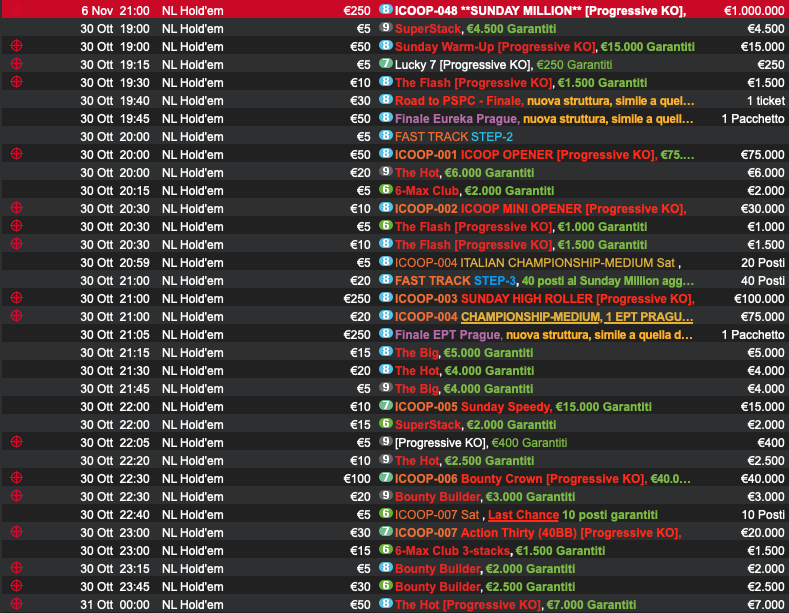Image resolution: width=789 pixels, height=613 pixels.
Task: Click the €20.000 prize cell
Action: pyautogui.click(x=762, y=532)
